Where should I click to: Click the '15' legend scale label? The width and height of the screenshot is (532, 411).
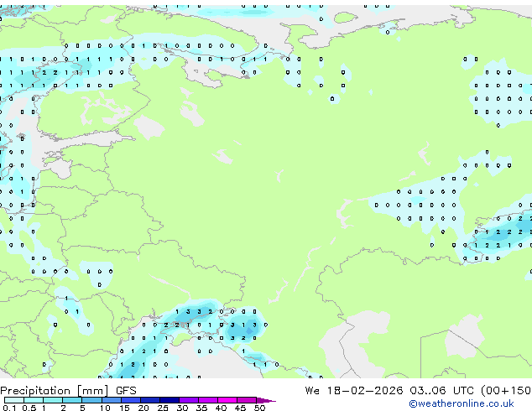124,408
